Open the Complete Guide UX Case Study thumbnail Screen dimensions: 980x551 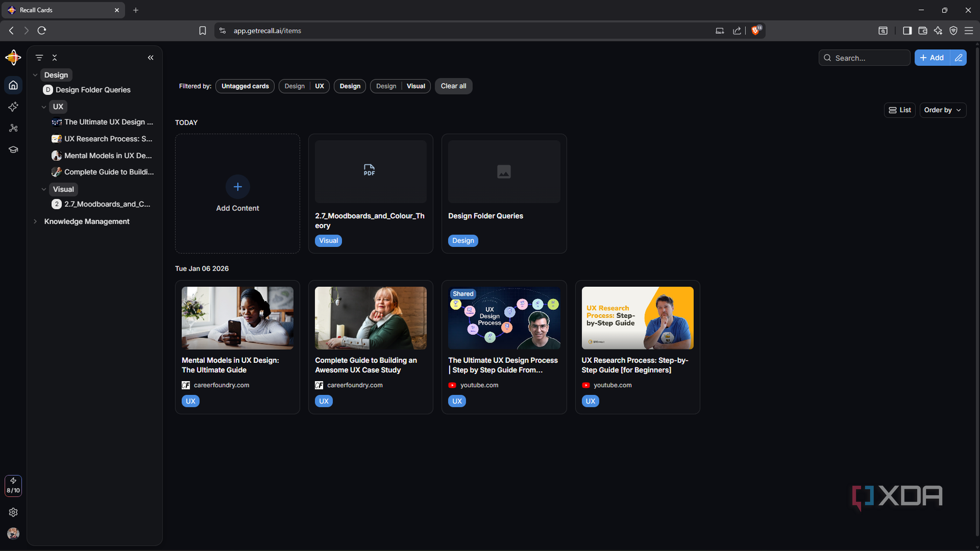(371, 318)
